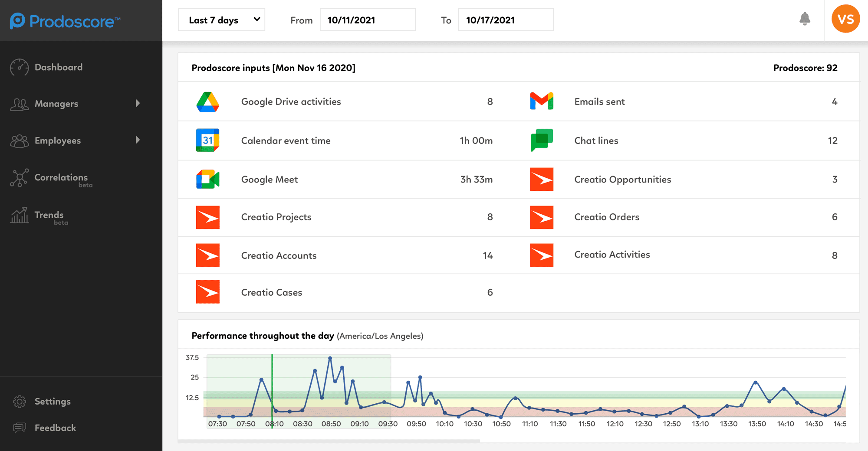
Task: Click the Google Drive activities label
Action: [x=291, y=102]
